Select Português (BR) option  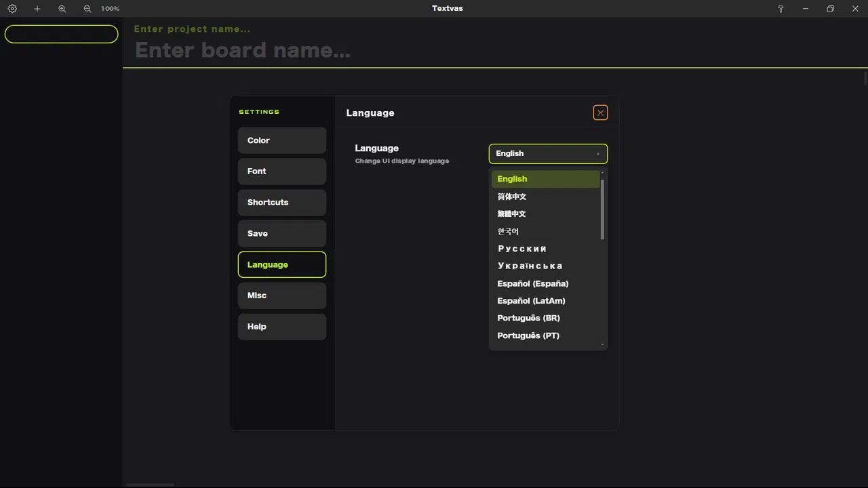tap(545, 318)
